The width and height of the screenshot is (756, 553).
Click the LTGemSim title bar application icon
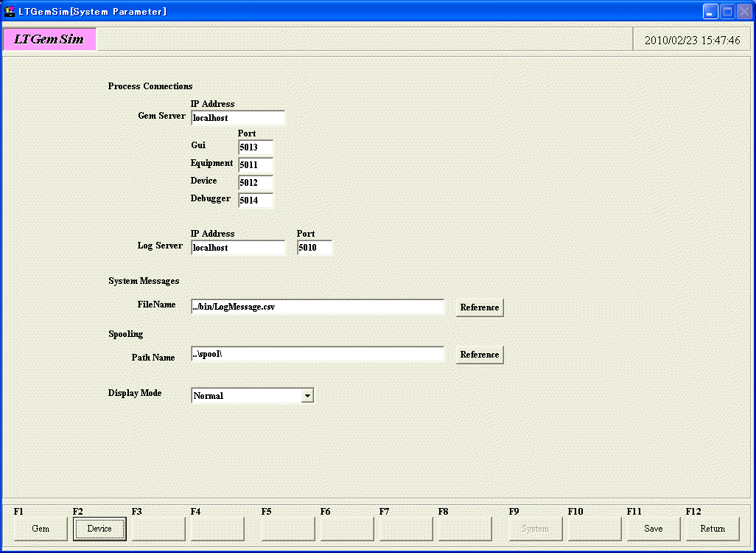pyautogui.click(x=10, y=11)
